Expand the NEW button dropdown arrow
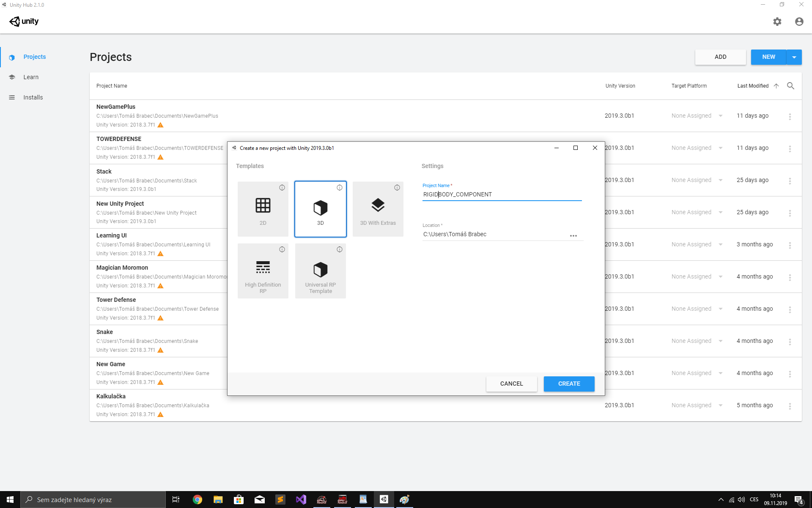Screen dimensions: 812x508 (x=794, y=57)
